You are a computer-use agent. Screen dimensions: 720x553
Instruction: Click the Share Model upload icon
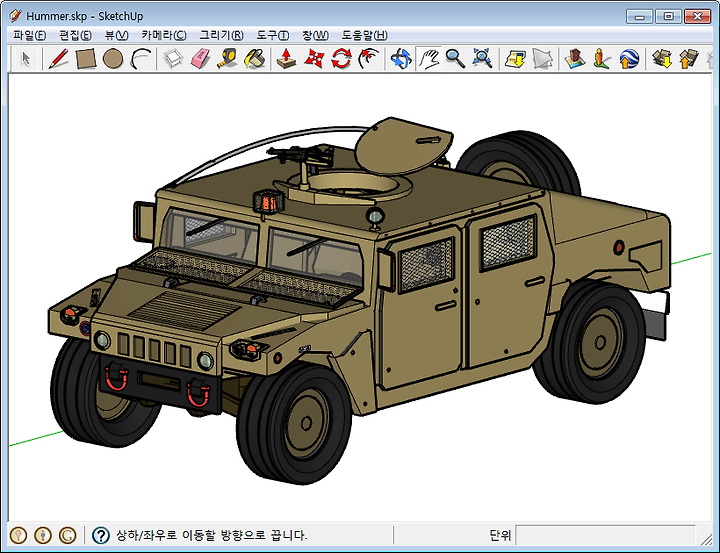coord(688,59)
